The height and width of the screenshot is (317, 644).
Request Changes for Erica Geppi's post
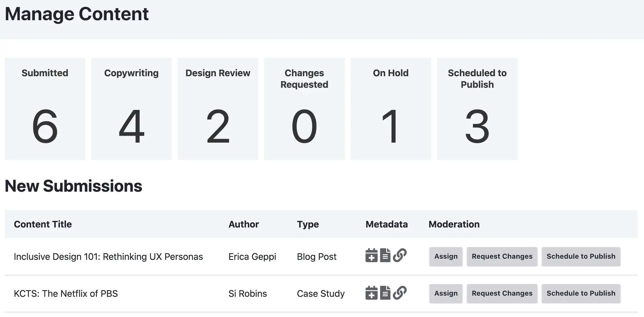tap(502, 256)
